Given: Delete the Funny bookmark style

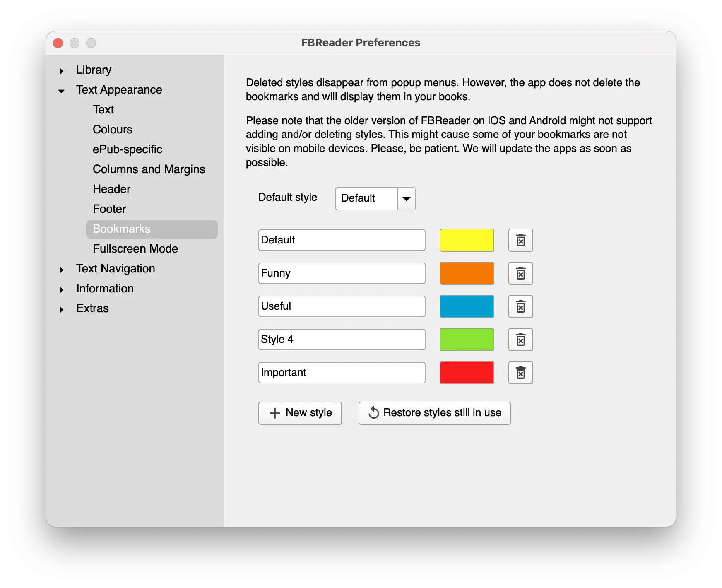Looking at the screenshot, I should point(520,273).
